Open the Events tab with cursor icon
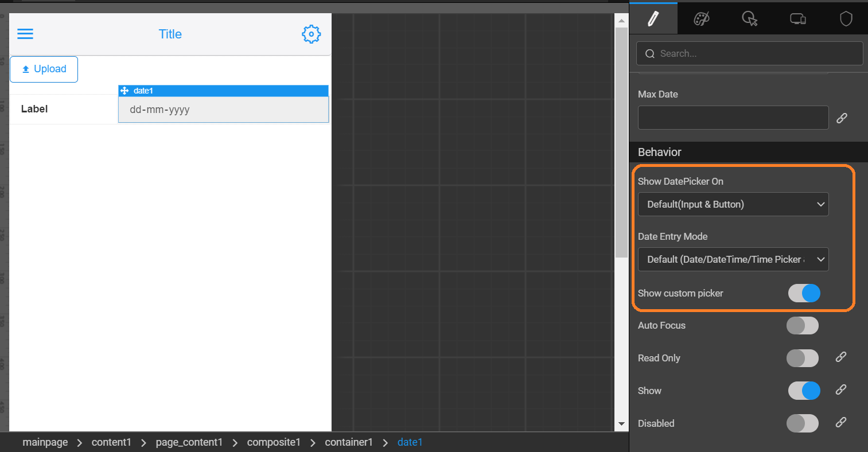 click(750, 19)
